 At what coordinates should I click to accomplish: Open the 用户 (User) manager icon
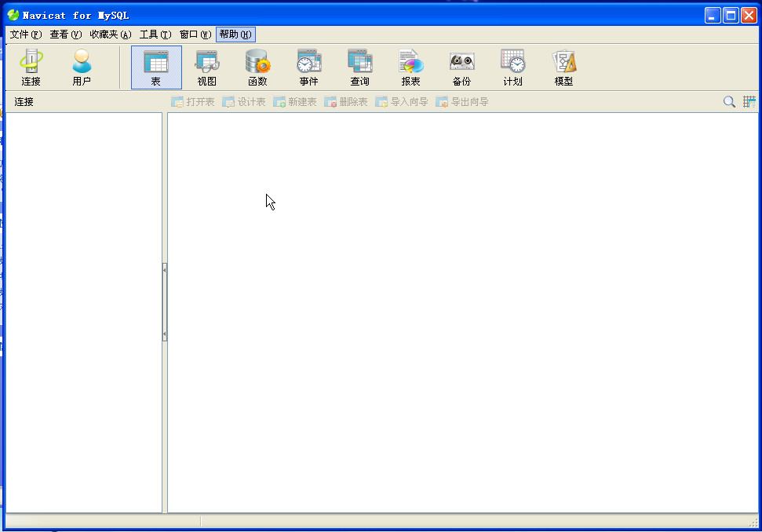point(82,67)
